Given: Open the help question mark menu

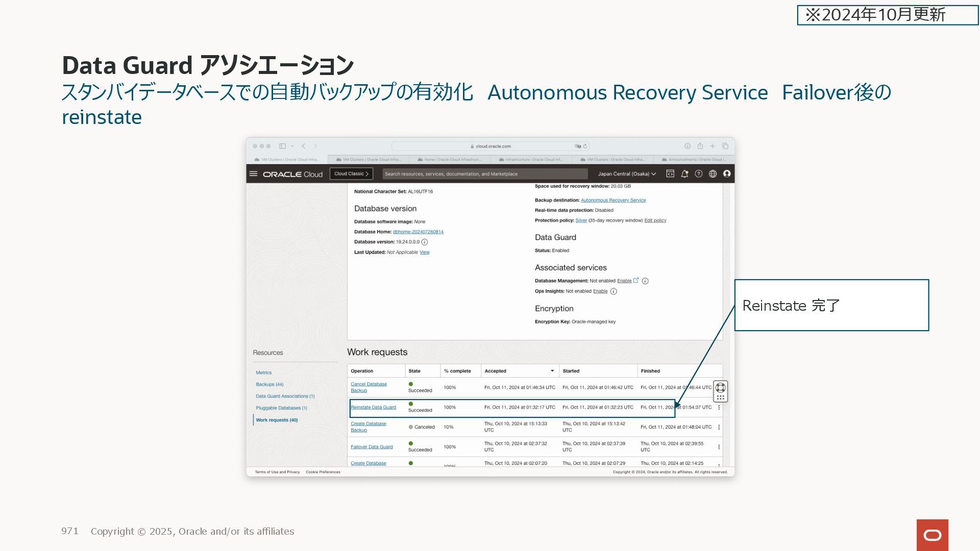Looking at the screenshot, I should click(x=699, y=174).
